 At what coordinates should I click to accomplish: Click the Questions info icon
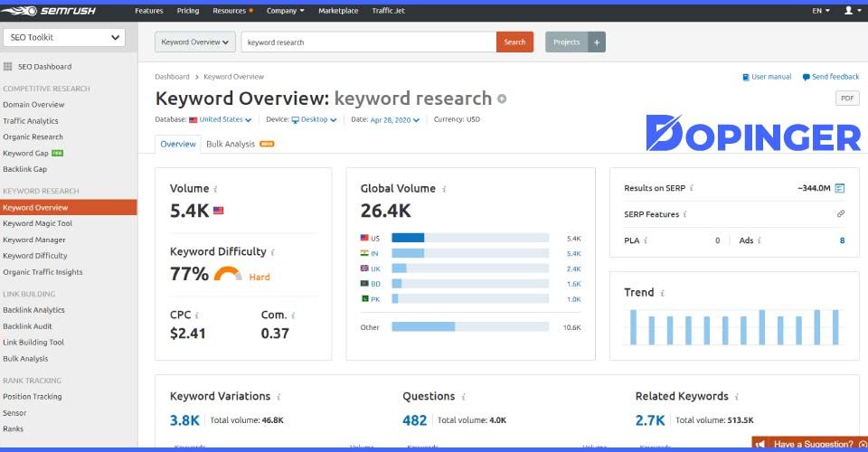pos(463,397)
